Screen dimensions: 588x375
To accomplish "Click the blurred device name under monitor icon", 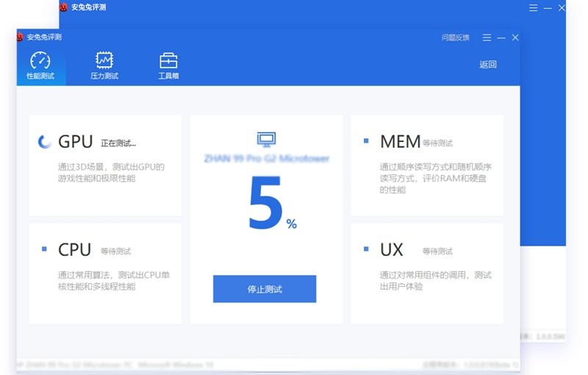I will click(x=267, y=158).
